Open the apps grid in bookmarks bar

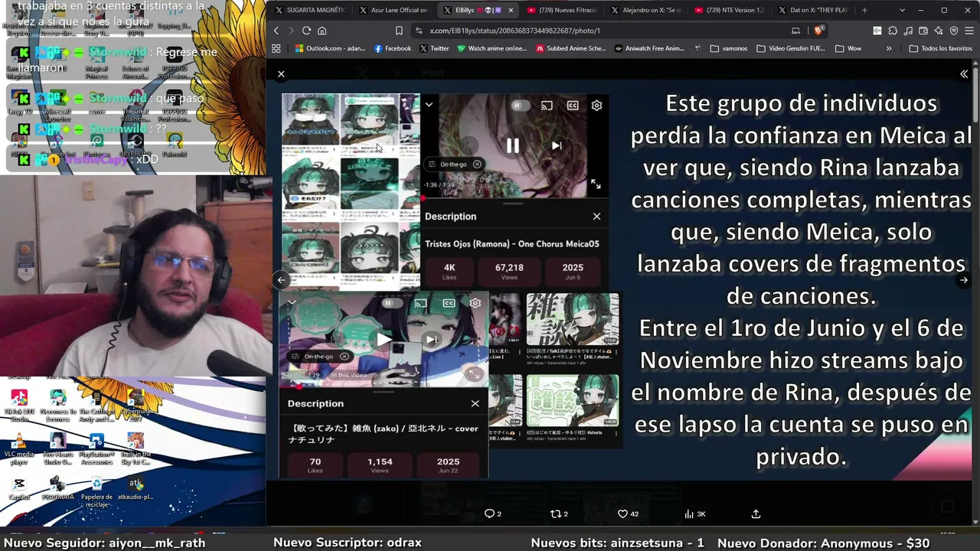(x=276, y=48)
